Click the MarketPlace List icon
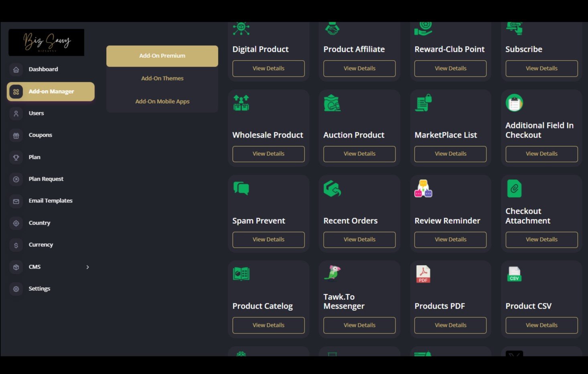Screen dimensions: 588x374 point(423,103)
